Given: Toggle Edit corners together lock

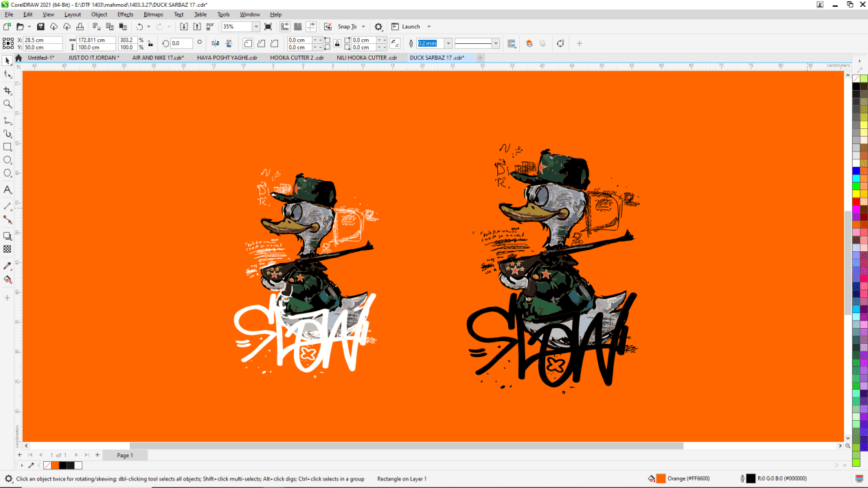Looking at the screenshot, I should click(337, 43).
